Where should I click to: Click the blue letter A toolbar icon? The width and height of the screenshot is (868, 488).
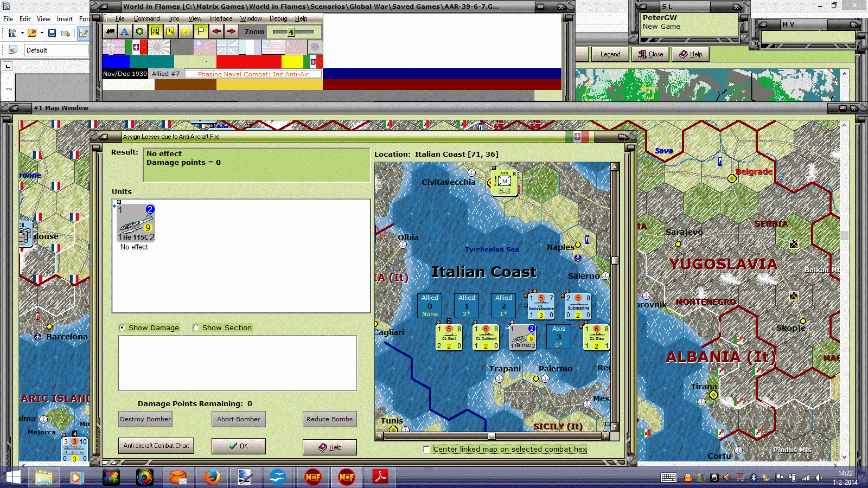coord(125,31)
